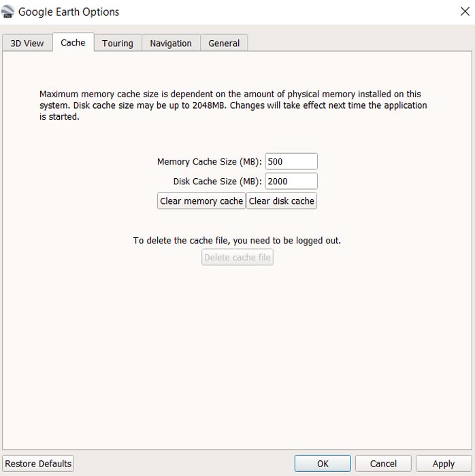Go to the Navigation tab
475x476 pixels.
coord(171,43)
